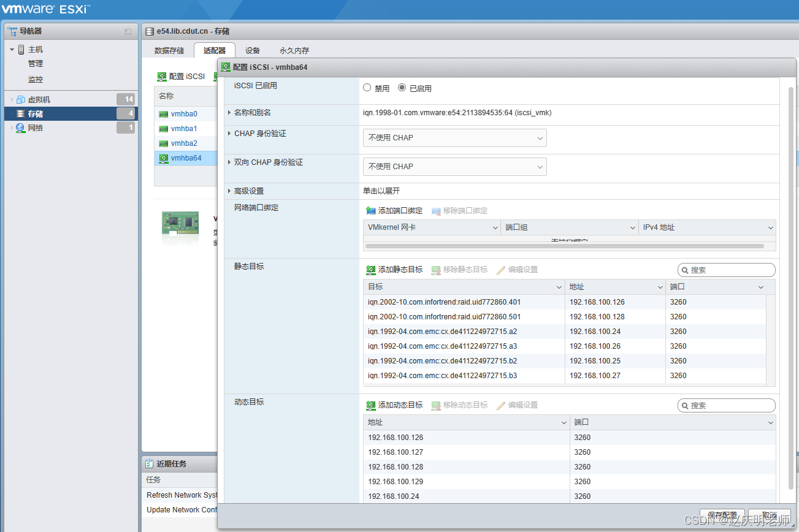Select dynamic target 192.168.100.129
The width and height of the screenshot is (799, 532).
pyautogui.click(x=570, y=482)
